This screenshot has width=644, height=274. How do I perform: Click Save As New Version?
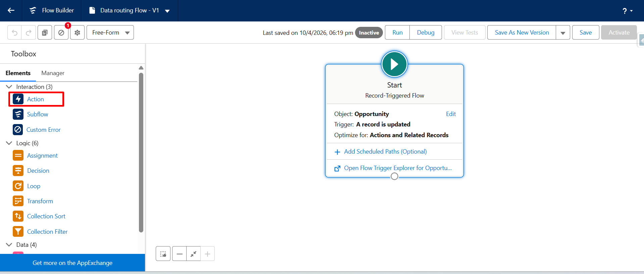[522, 33]
